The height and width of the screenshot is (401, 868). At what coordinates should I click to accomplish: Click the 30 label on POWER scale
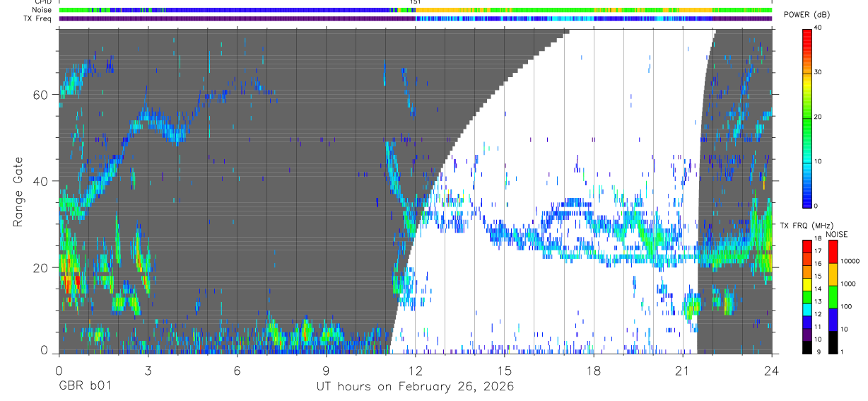coord(818,73)
